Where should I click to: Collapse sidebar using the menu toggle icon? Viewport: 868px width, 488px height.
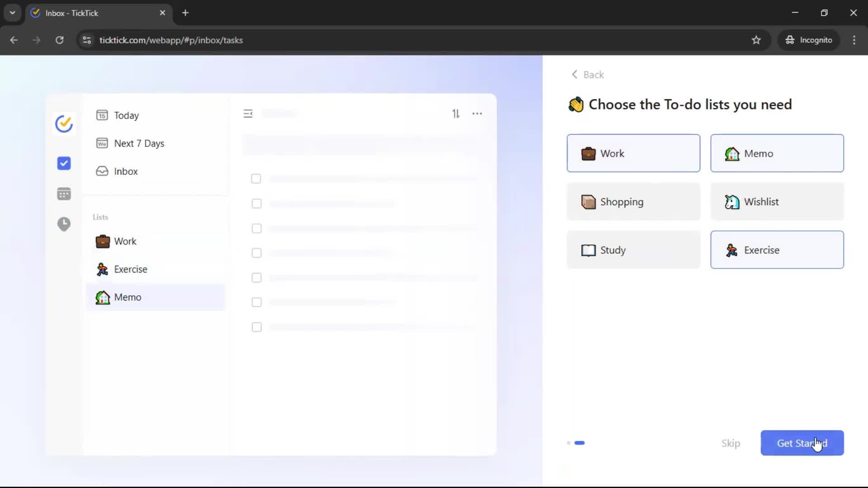click(x=248, y=114)
